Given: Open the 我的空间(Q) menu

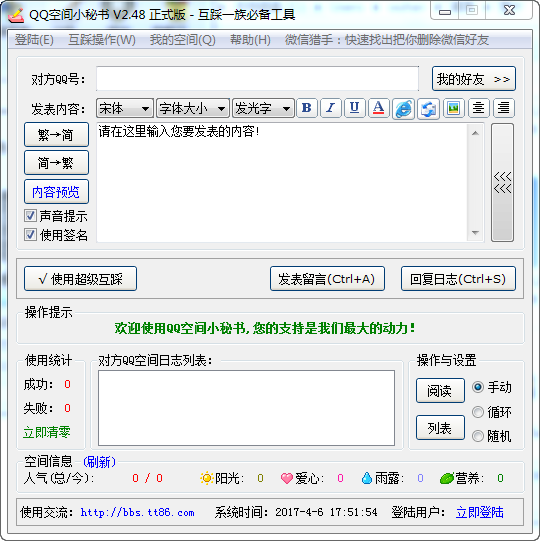Looking at the screenshot, I should click(x=183, y=40).
